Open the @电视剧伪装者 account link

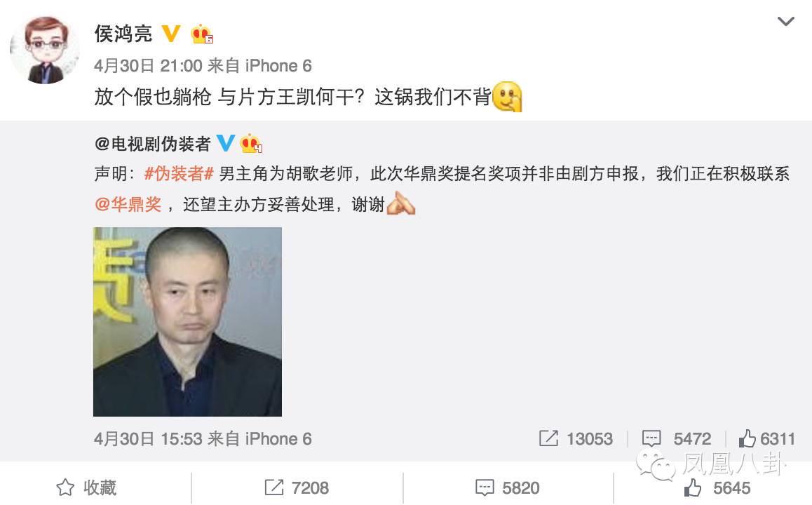pyautogui.click(x=153, y=144)
